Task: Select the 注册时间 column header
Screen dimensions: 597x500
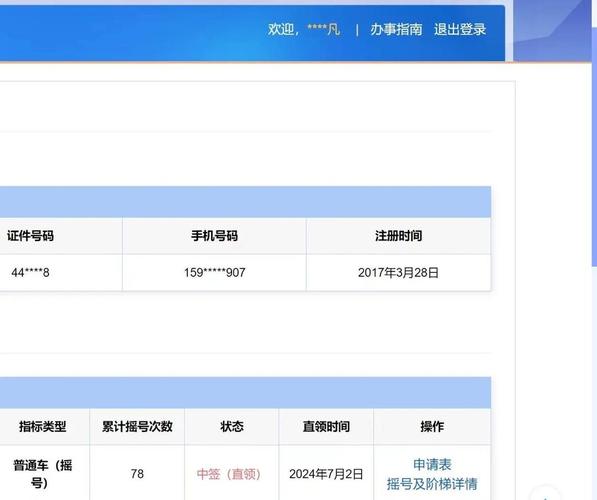Action: click(x=399, y=236)
